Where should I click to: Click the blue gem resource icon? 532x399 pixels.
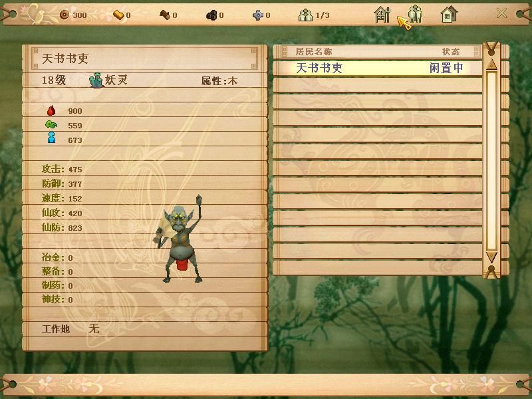(x=258, y=15)
